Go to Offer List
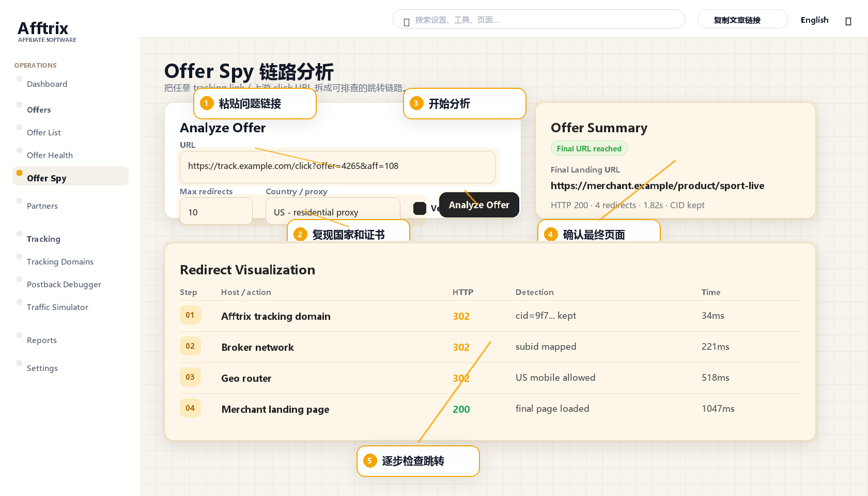The width and height of the screenshot is (868, 496). (44, 132)
